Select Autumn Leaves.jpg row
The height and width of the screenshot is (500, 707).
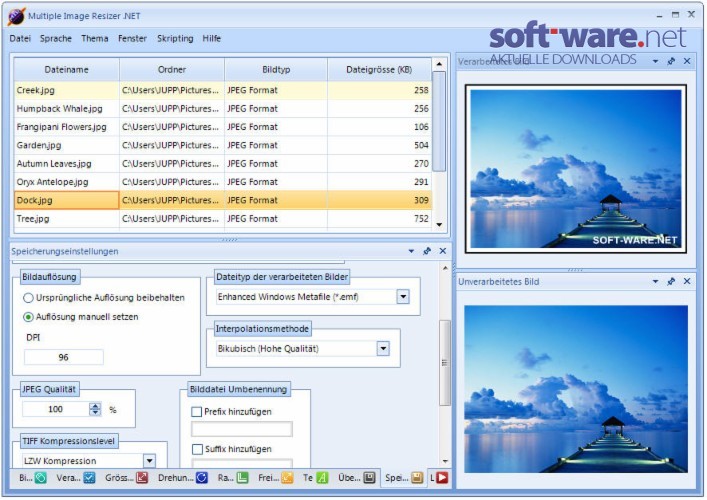point(223,164)
